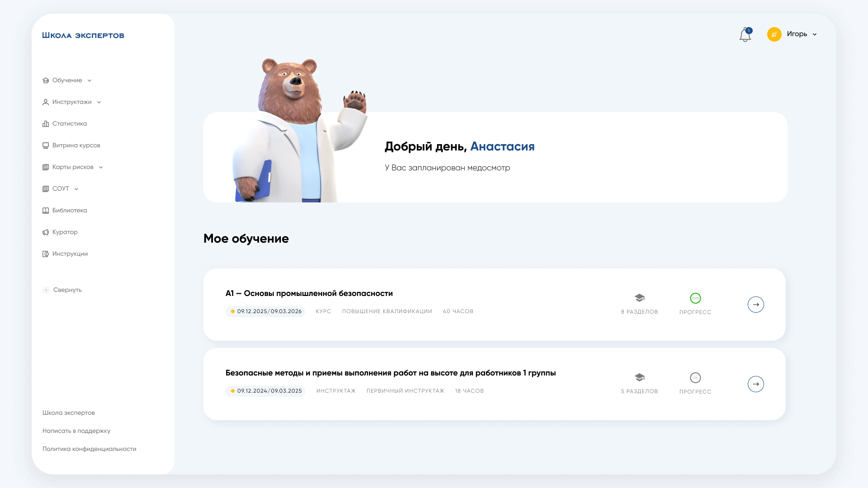
Task: Click the Куратор megaphone icon
Action: point(46,232)
